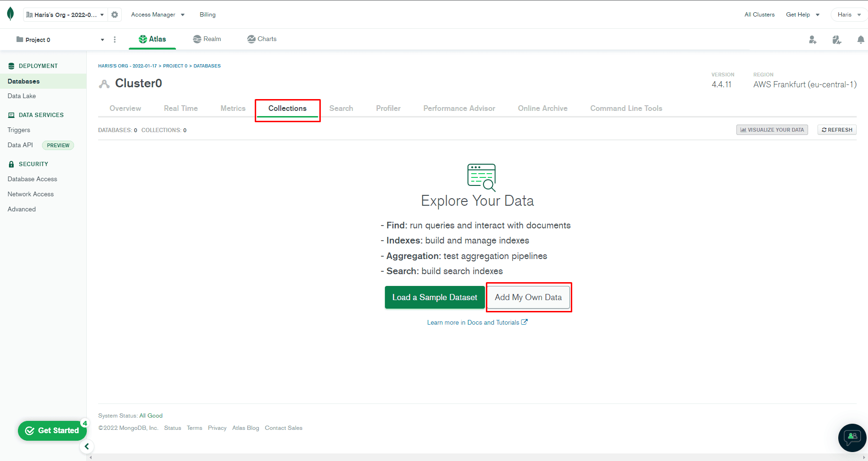The height and width of the screenshot is (461, 868).
Task: Click the Data Services section icon
Action: tap(11, 115)
